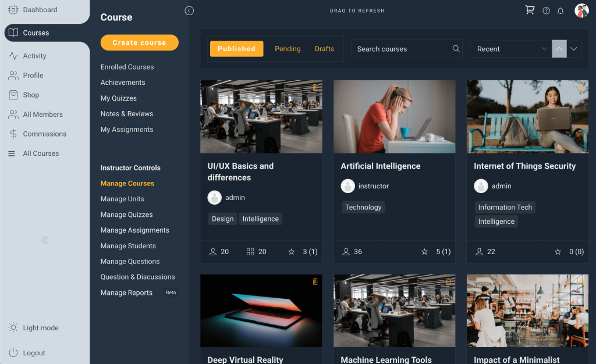This screenshot has height=364, width=596.
Task: Focus the Search courses field
Action: 406,49
